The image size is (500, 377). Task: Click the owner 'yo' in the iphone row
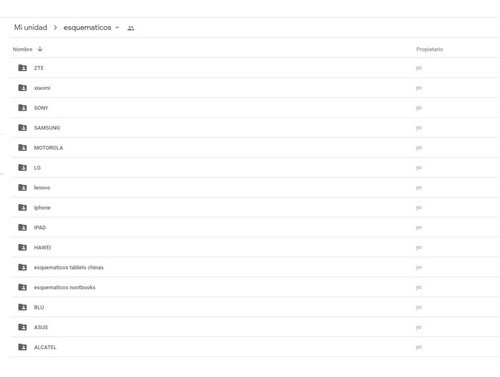[419, 208]
